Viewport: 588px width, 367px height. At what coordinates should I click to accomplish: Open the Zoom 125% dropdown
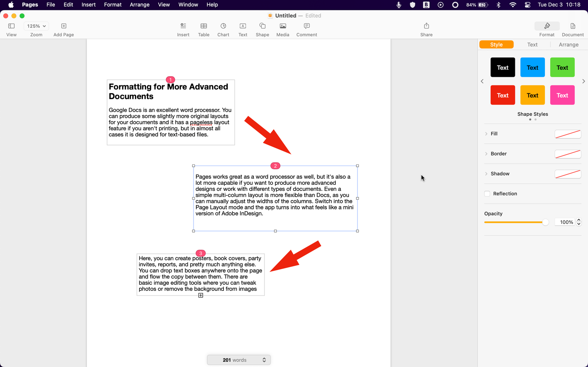click(36, 26)
